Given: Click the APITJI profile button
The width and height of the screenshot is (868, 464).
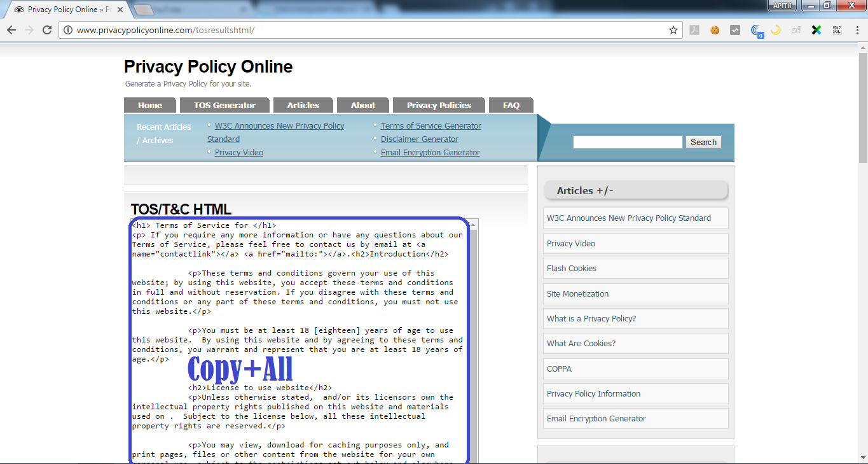Looking at the screenshot, I should 782,6.
